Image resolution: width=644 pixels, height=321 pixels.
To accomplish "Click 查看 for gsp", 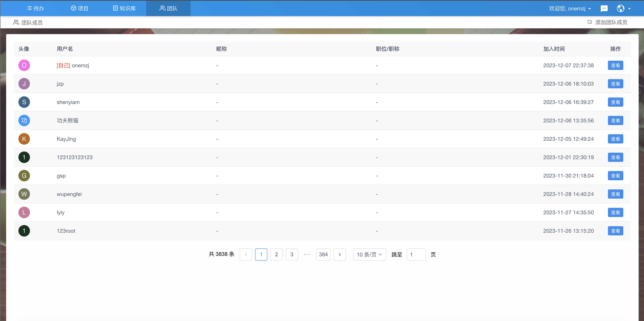I will click(x=615, y=176).
